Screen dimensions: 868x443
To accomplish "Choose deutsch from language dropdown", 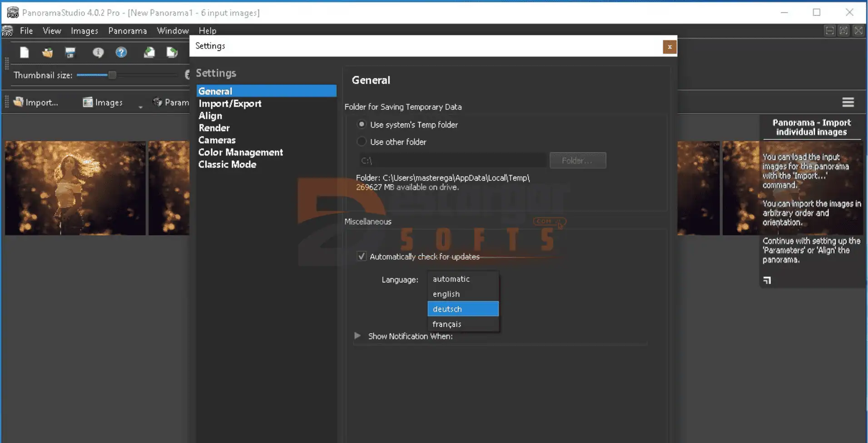I will (x=462, y=309).
